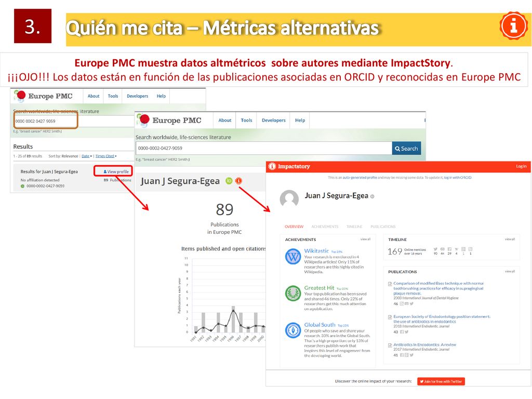
Task: Click the Greatest Hit green laurel badge
Action: pos(293,293)
